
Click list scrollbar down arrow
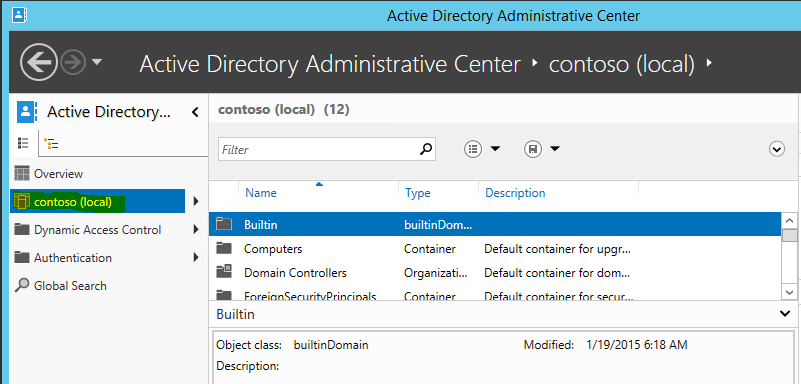(x=790, y=292)
